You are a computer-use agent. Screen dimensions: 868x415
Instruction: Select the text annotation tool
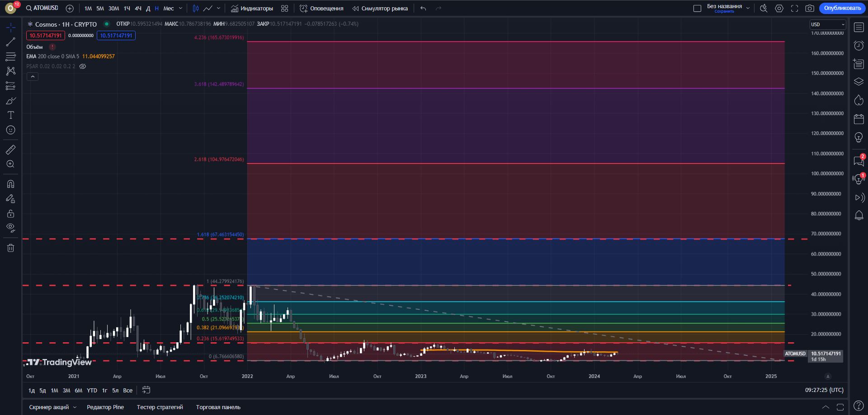coord(10,115)
